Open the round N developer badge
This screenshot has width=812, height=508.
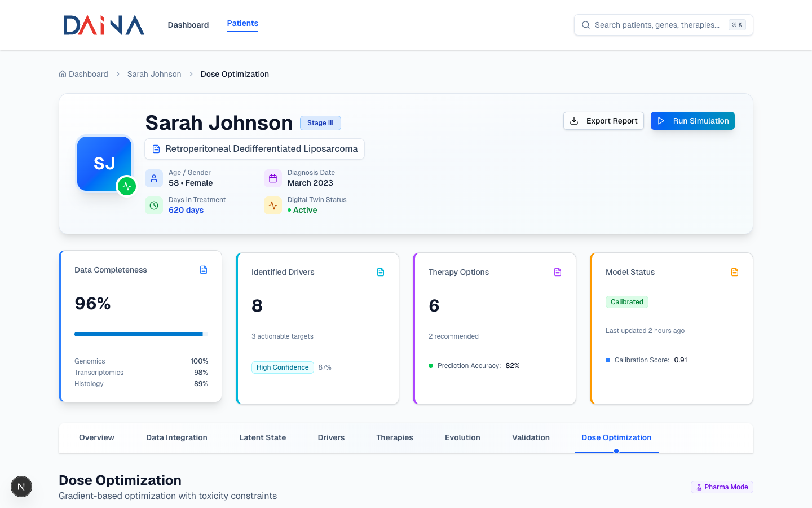tap(21, 487)
